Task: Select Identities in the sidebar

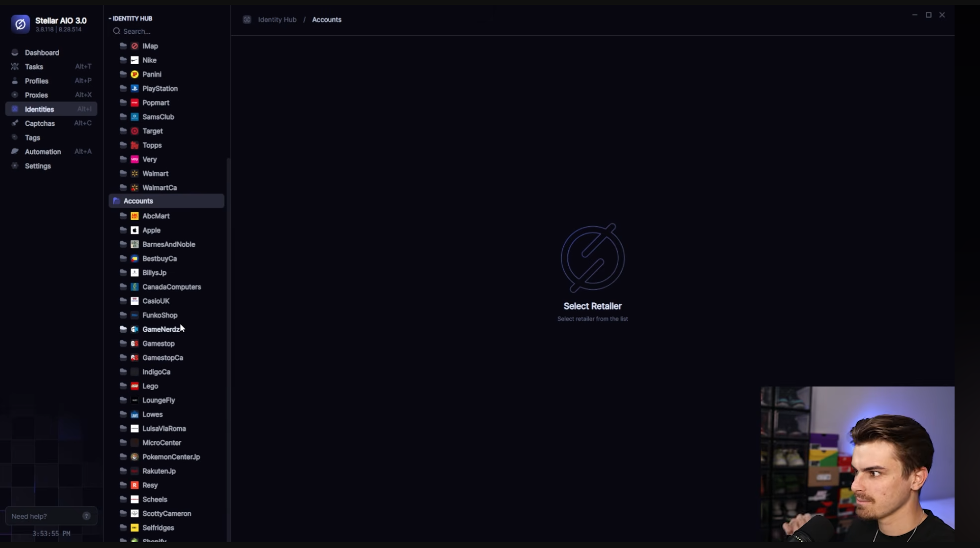Action: click(x=51, y=109)
